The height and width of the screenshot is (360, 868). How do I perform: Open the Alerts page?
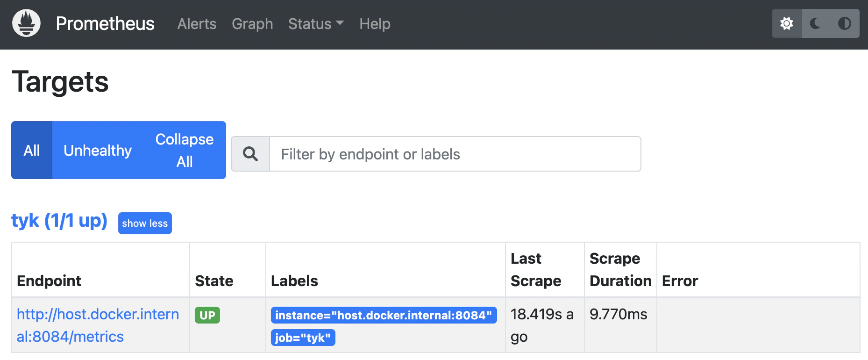[x=197, y=23]
